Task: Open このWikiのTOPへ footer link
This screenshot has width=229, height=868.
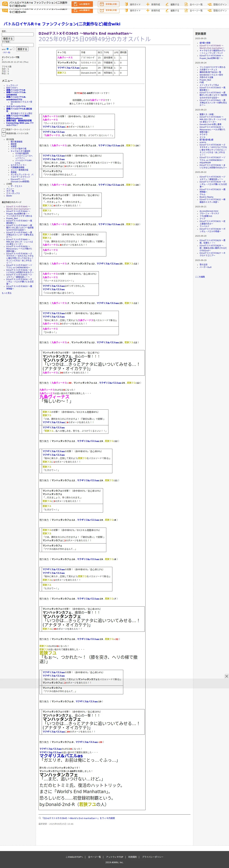Action: tap(74, 857)
